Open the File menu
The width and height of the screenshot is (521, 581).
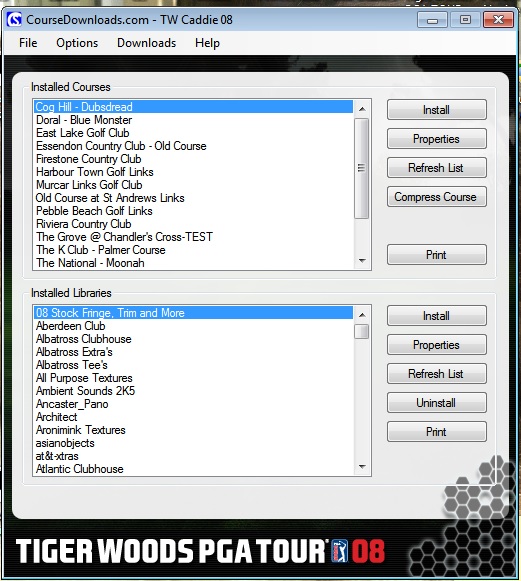tap(28, 43)
